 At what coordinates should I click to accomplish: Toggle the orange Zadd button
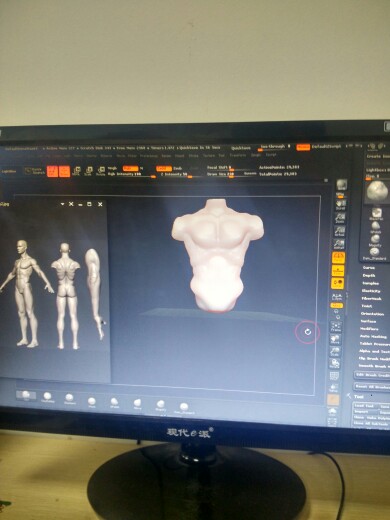164,168
